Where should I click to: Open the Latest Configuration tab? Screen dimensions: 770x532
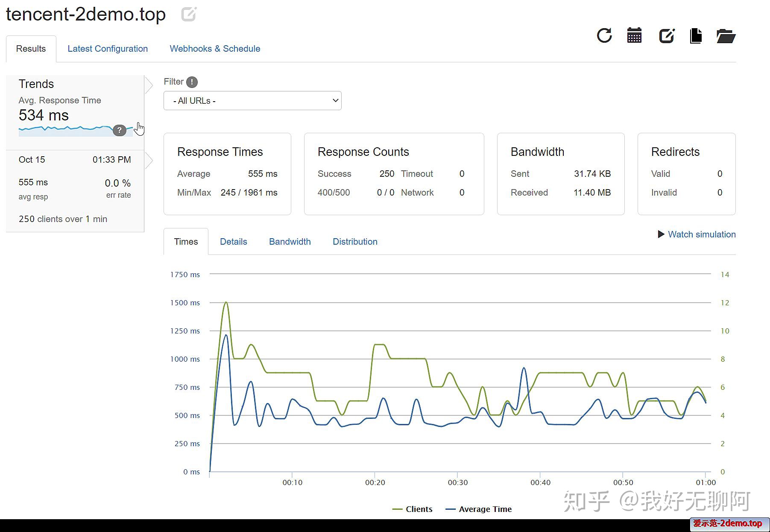108,49
